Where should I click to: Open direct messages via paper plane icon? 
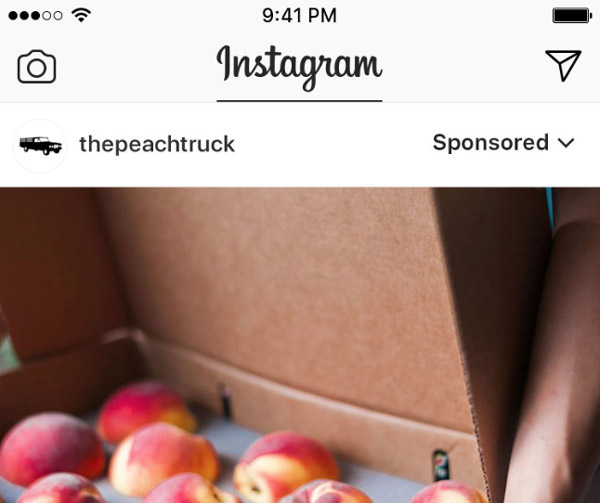point(563,65)
